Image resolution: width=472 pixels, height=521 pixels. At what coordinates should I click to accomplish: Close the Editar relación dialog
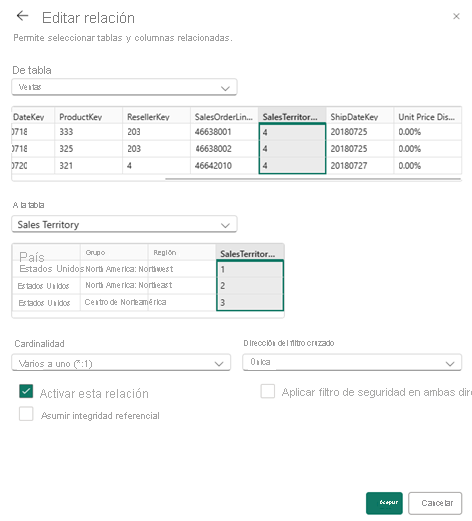pos(456,16)
